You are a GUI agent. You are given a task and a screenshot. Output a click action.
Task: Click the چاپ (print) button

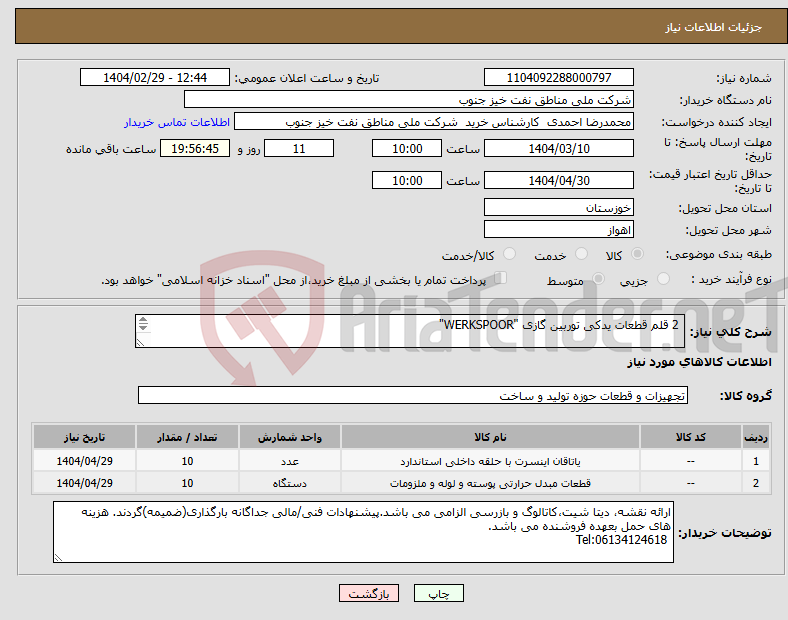coord(438,593)
